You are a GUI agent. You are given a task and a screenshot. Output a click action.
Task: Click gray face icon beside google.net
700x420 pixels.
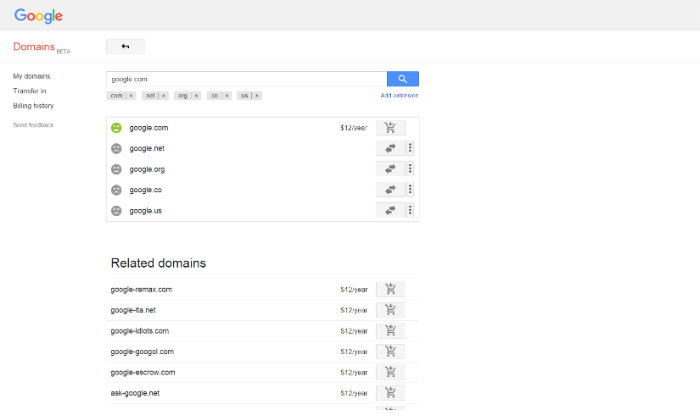tap(116, 149)
